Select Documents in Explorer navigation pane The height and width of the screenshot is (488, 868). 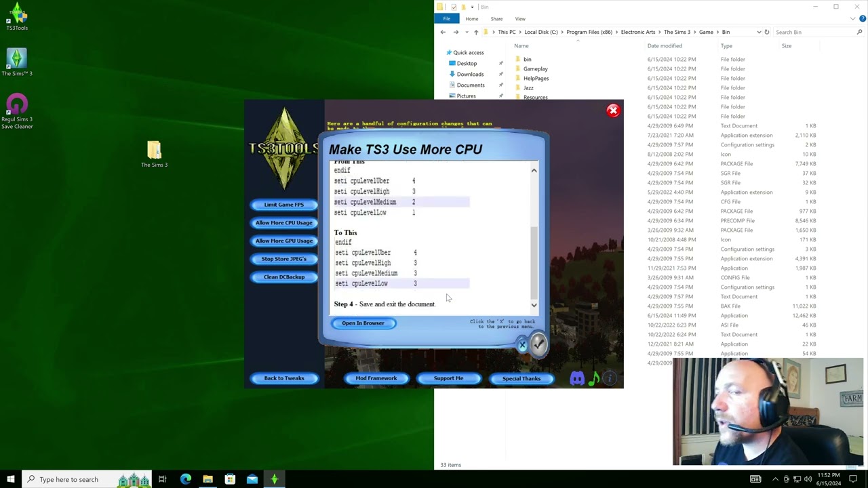[471, 85]
